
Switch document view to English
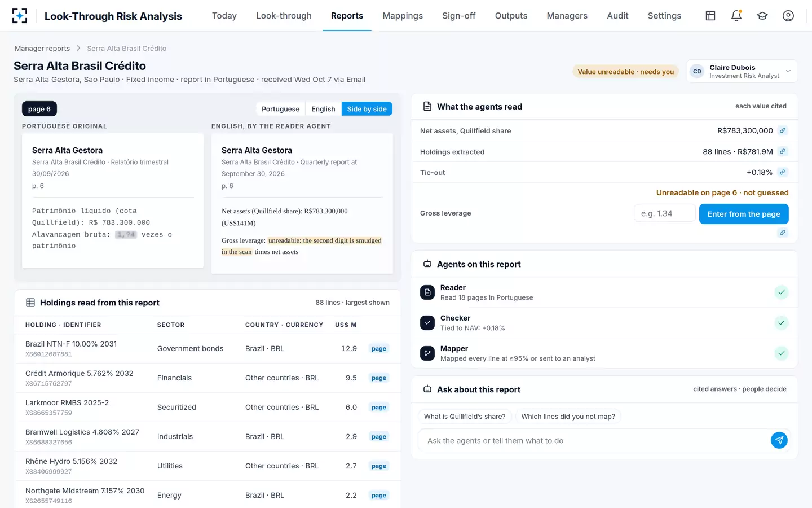point(323,109)
